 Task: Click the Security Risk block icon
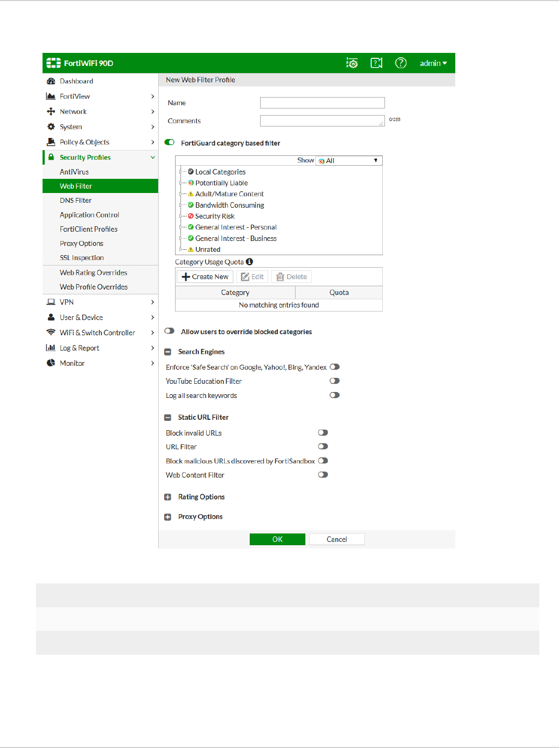coord(191,216)
